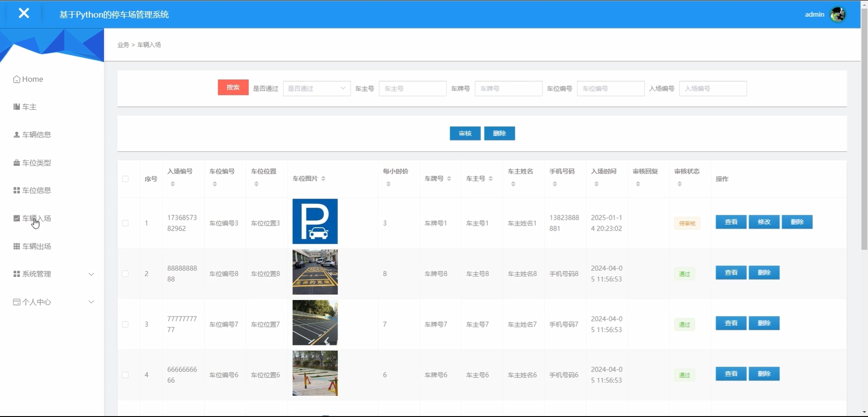
Task: Click the 审核 button
Action: (x=465, y=133)
